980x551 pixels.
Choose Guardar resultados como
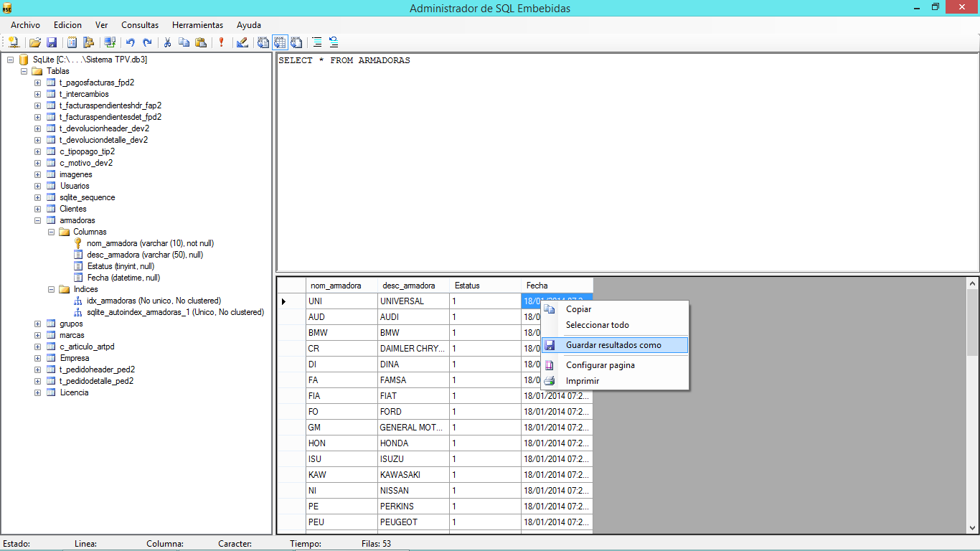(615, 345)
